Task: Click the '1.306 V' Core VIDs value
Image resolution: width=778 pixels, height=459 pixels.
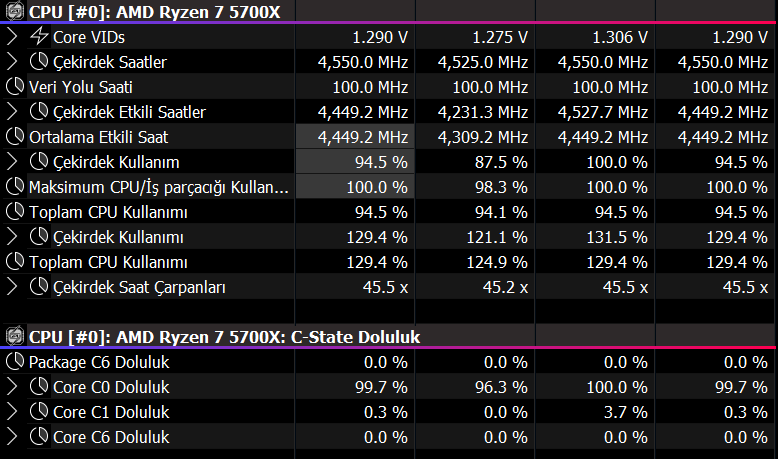Action: point(620,37)
